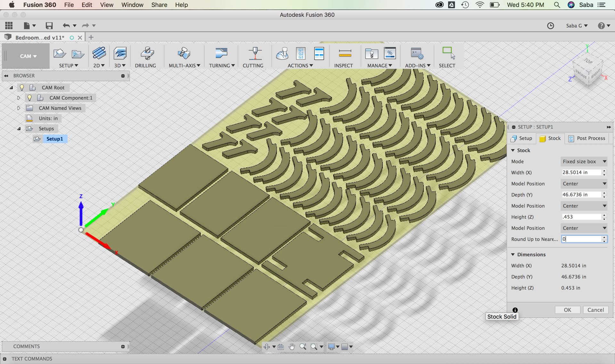This screenshot has width=615, height=364.
Task: Click the Save icon in toolbar
Action: coord(49,26)
